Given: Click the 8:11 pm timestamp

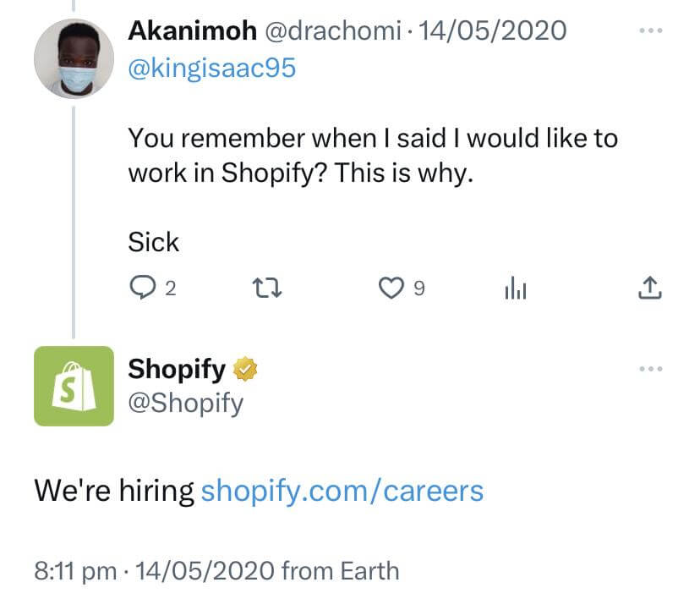Looking at the screenshot, I should click(75, 570).
